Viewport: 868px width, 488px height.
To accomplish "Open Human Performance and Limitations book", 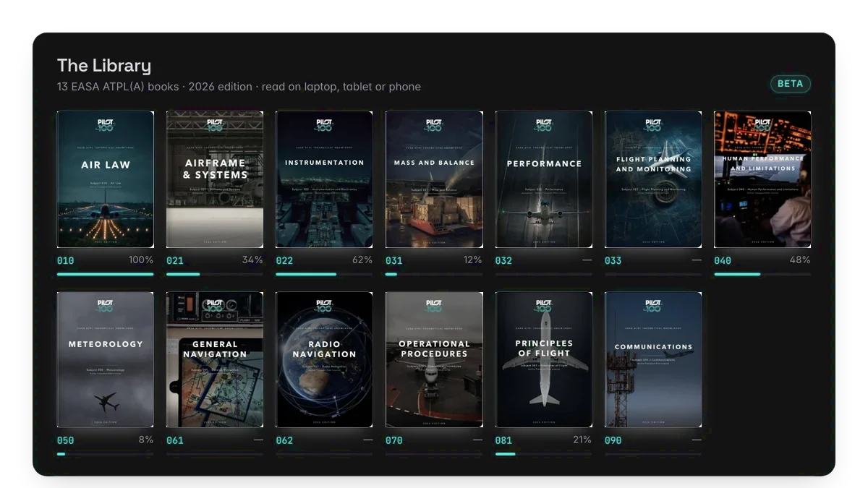I will (x=762, y=179).
